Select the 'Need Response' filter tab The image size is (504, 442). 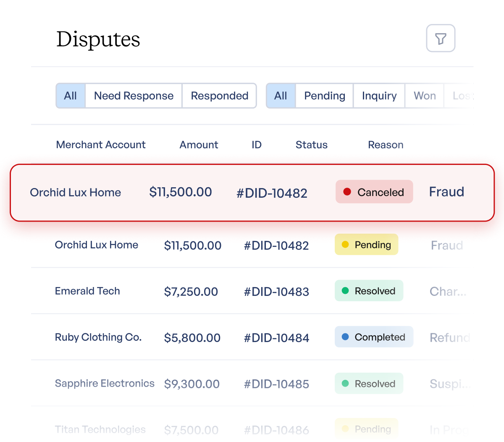(x=134, y=96)
